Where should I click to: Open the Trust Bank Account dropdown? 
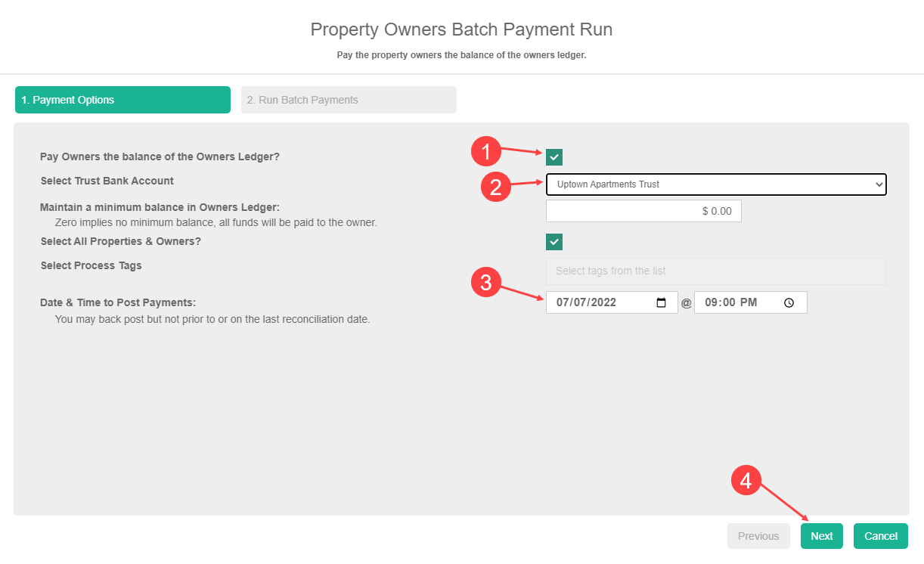(x=715, y=184)
